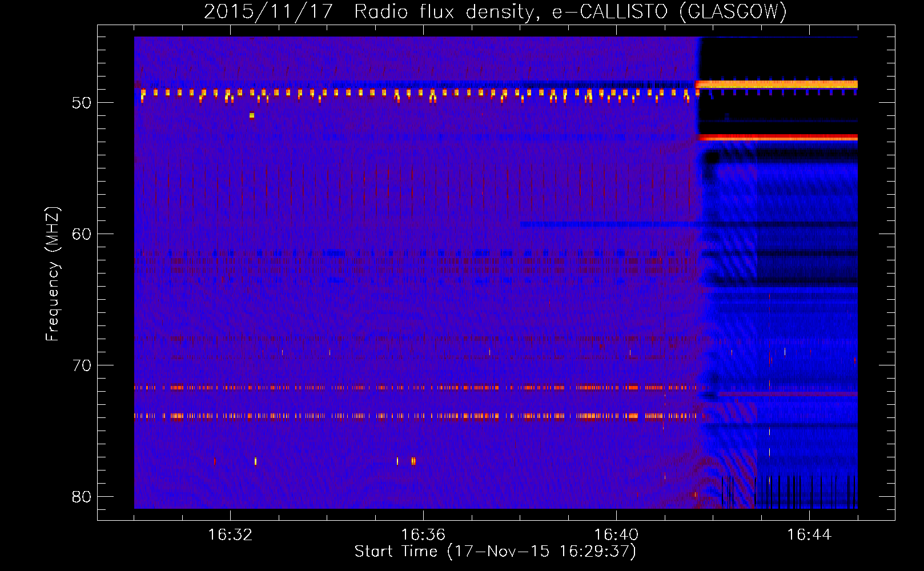Click the time tick label '16:32'

tap(230, 535)
